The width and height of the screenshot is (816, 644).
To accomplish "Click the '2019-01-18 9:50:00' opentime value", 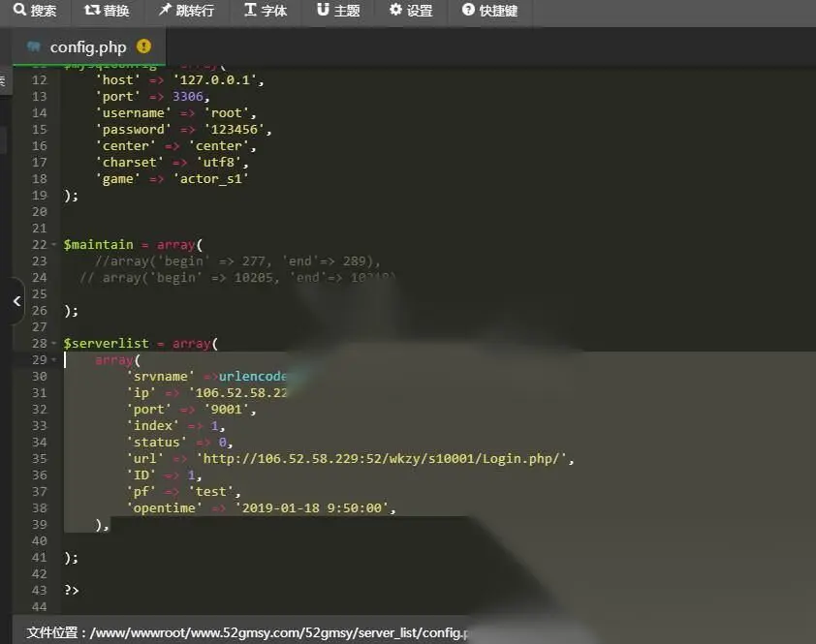I will point(312,508).
